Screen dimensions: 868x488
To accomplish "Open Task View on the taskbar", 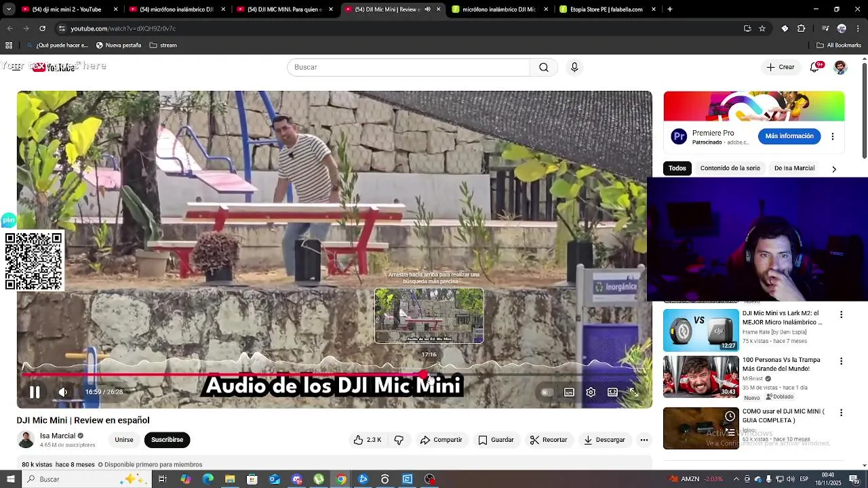I will (x=163, y=479).
